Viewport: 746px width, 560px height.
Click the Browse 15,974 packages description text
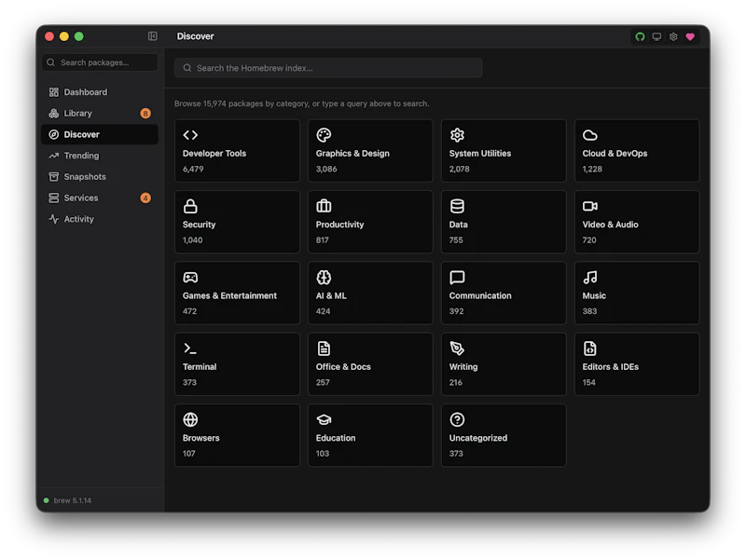301,103
